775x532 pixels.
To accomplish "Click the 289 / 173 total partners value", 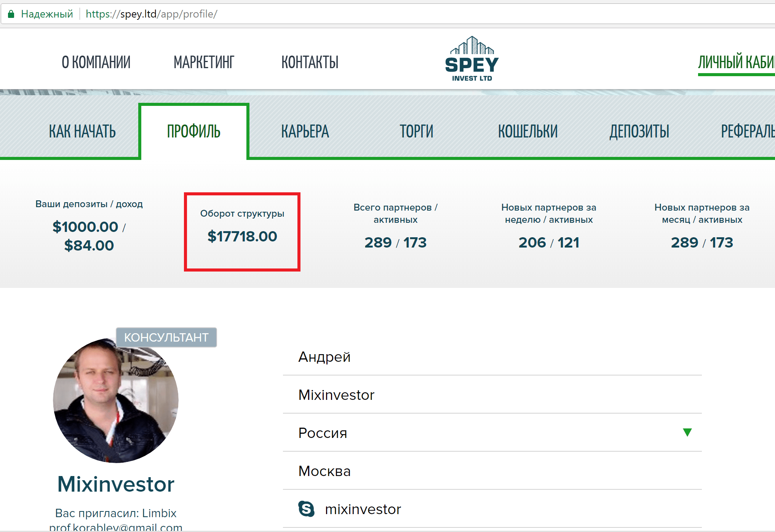I will tap(396, 243).
